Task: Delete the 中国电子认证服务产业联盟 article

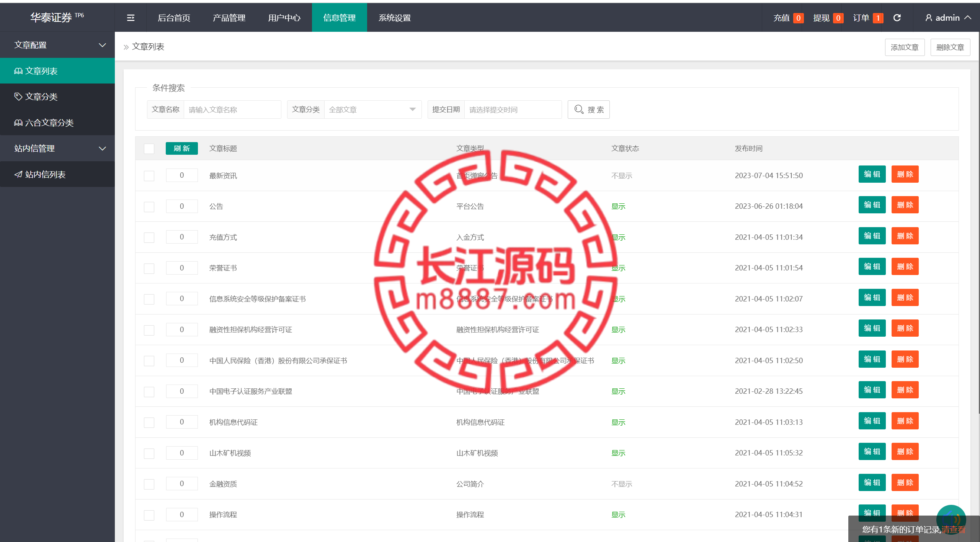Action: click(905, 390)
